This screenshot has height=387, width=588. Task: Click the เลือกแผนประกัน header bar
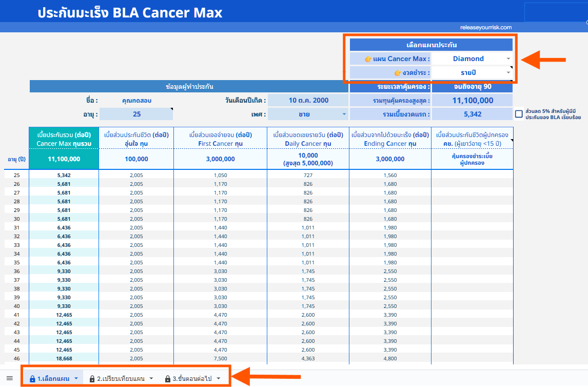(431, 45)
